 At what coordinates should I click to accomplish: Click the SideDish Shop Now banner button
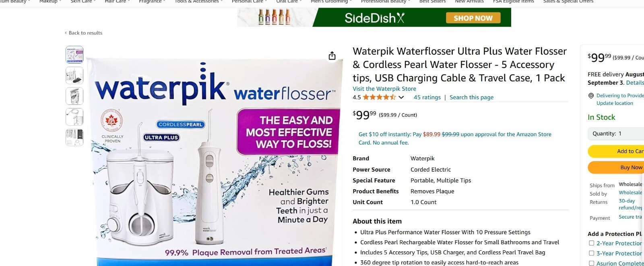pyautogui.click(x=473, y=18)
